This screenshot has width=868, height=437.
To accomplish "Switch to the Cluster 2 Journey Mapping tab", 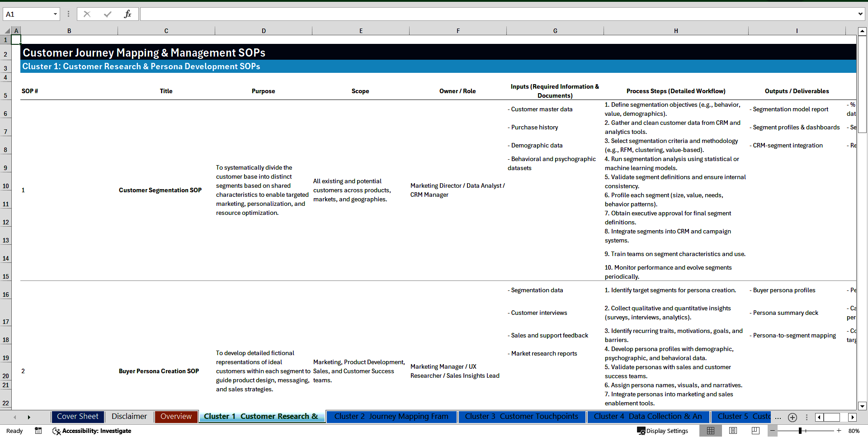I will pyautogui.click(x=392, y=417).
